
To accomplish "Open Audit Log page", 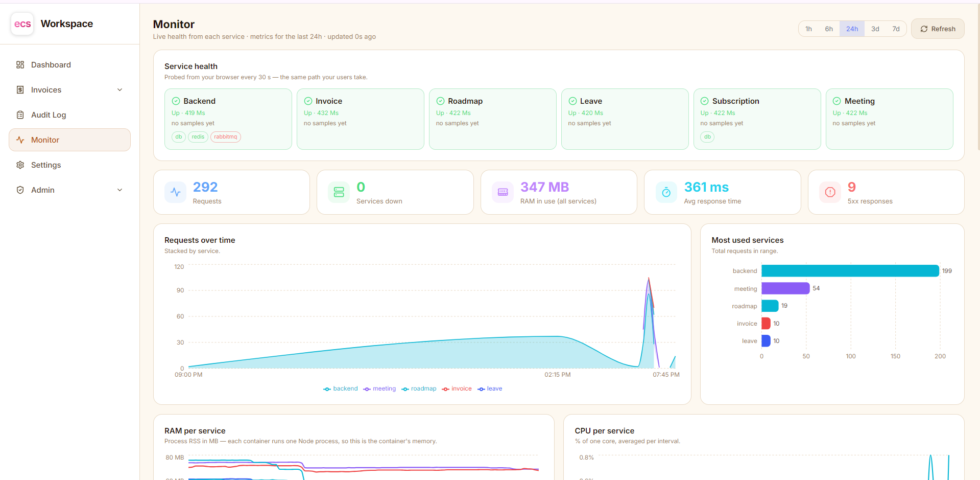I will tap(69, 115).
